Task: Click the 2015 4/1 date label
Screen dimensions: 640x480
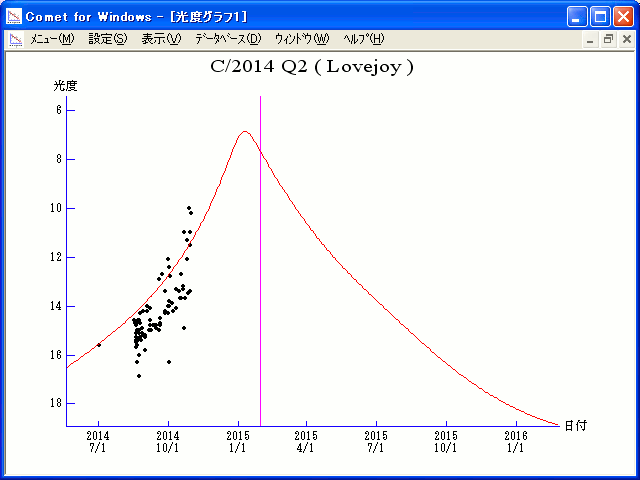Action: (x=306, y=442)
